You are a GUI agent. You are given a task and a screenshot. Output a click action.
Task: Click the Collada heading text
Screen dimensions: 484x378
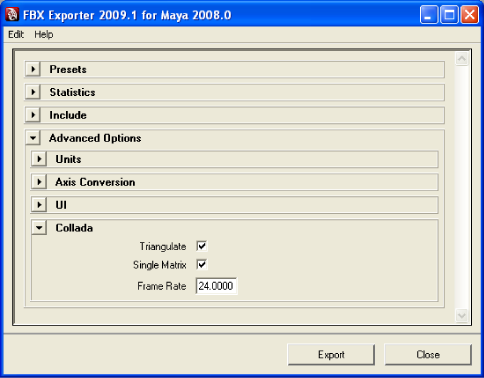point(74,228)
